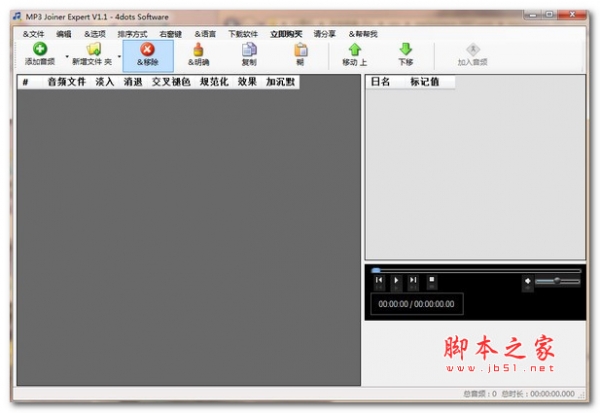Click the MP3 Joiner Expert title bar icon

pyautogui.click(x=17, y=16)
